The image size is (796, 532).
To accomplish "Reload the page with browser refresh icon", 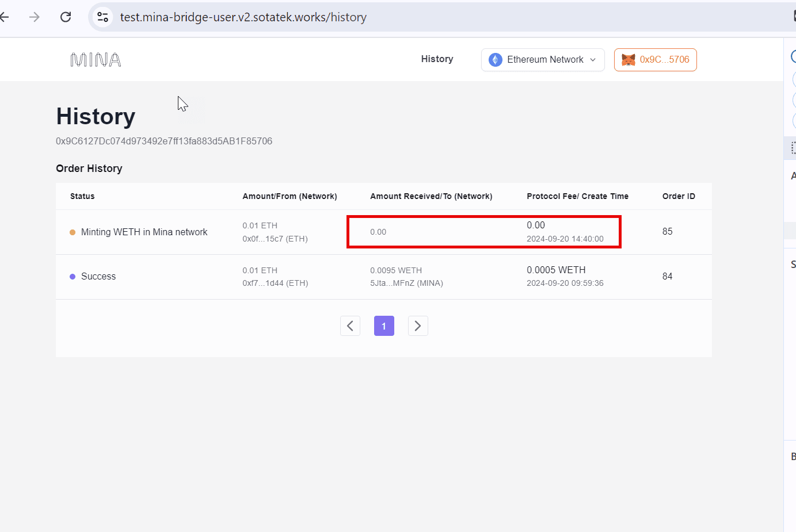I will point(66,17).
